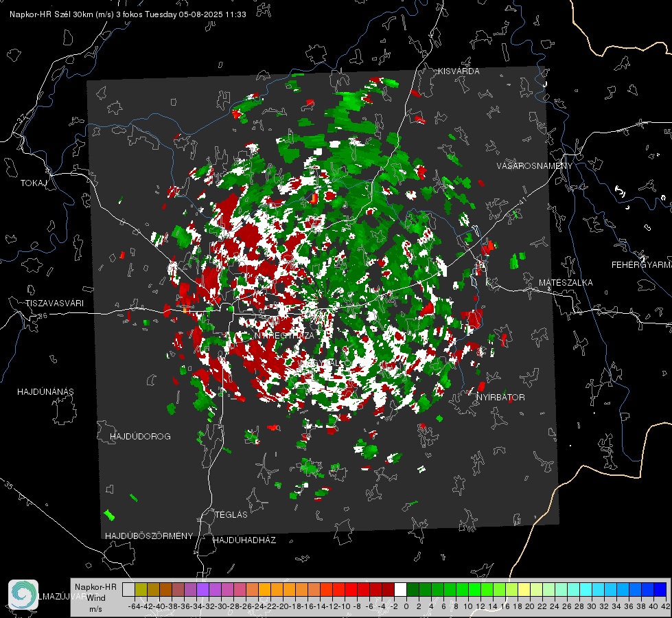This screenshot has width=672, height=618.
Task: Click the TÉGLÁS town label
Action: pos(231,514)
